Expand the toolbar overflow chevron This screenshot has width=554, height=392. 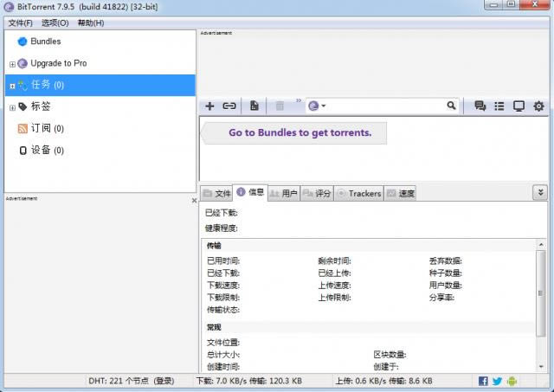pos(299,100)
